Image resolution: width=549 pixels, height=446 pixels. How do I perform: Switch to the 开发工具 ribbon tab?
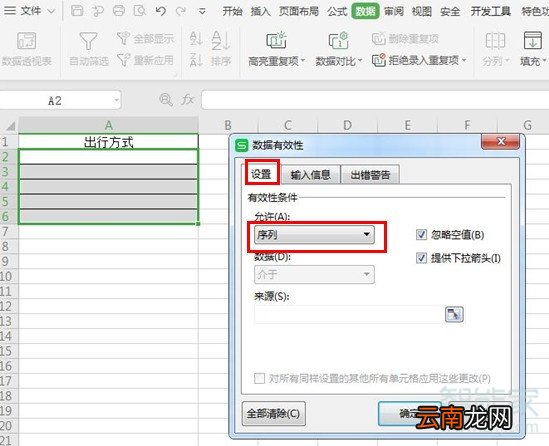pos(491,11)
